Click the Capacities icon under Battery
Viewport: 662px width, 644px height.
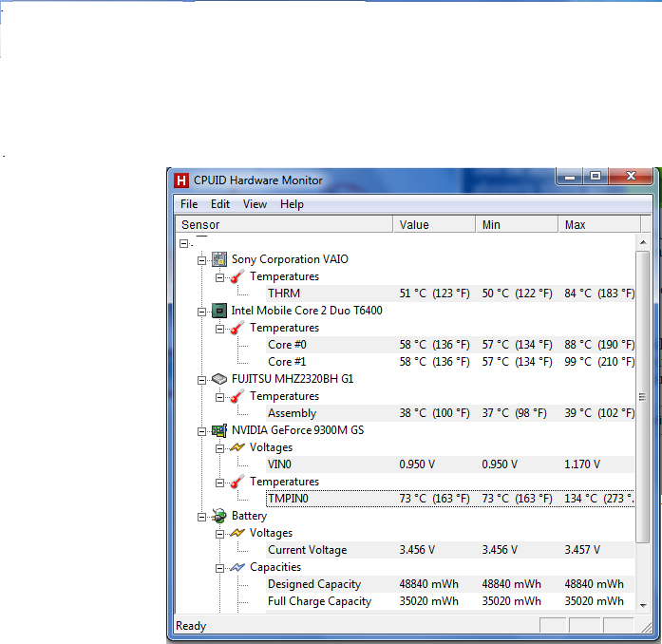pos(236,567)
